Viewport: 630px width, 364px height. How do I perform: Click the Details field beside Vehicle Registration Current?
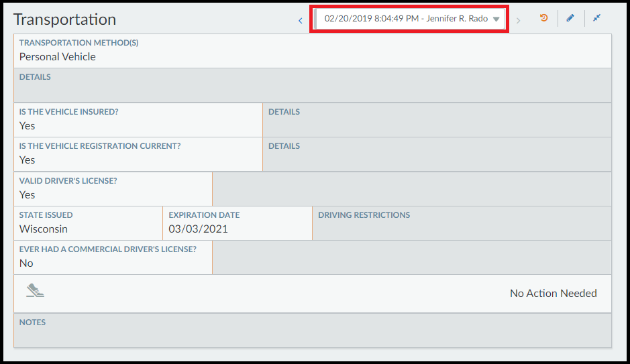437,154
